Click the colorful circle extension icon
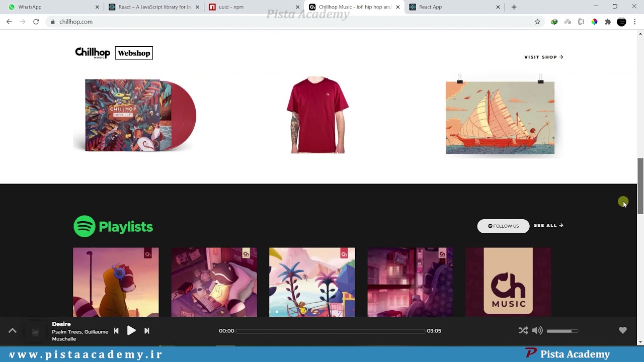 [594, 22]
